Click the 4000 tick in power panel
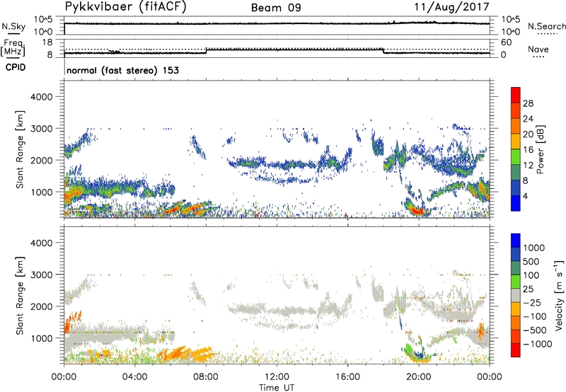 41,97
